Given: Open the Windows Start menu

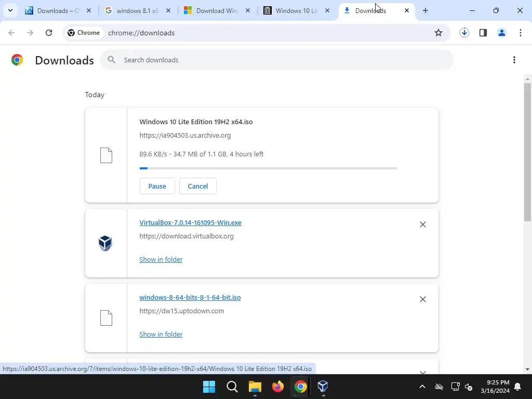Looking at the screenshot, I should [x=209, y=387].
